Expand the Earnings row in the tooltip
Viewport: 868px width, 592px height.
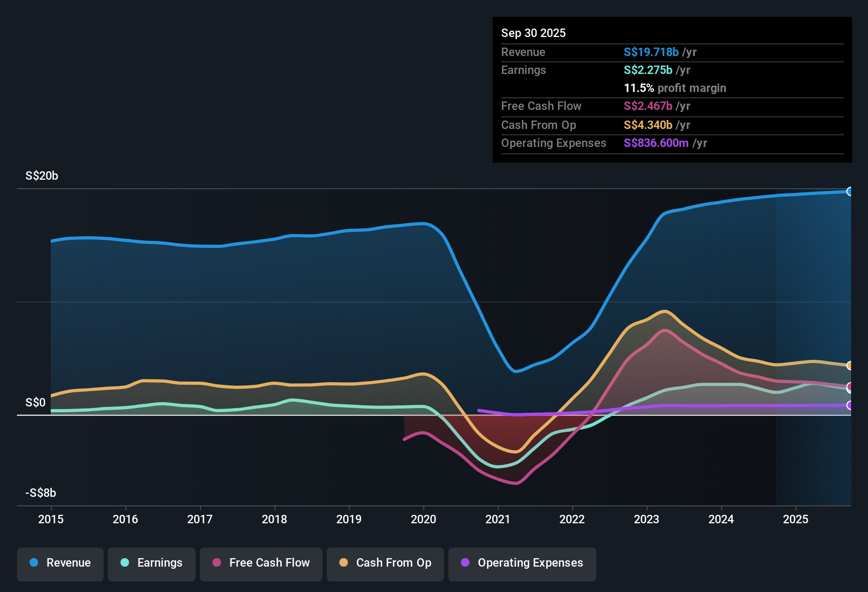point(523,70)
